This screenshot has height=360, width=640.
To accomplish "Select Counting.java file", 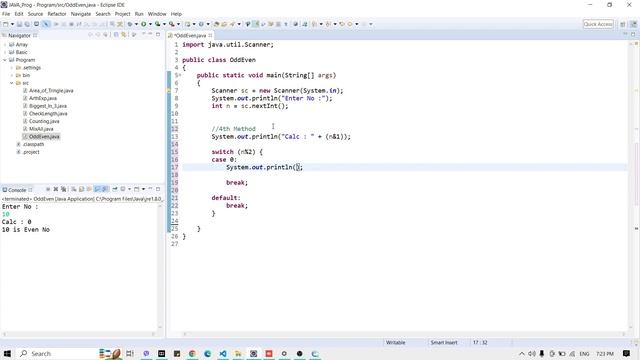I will (44, 121).
